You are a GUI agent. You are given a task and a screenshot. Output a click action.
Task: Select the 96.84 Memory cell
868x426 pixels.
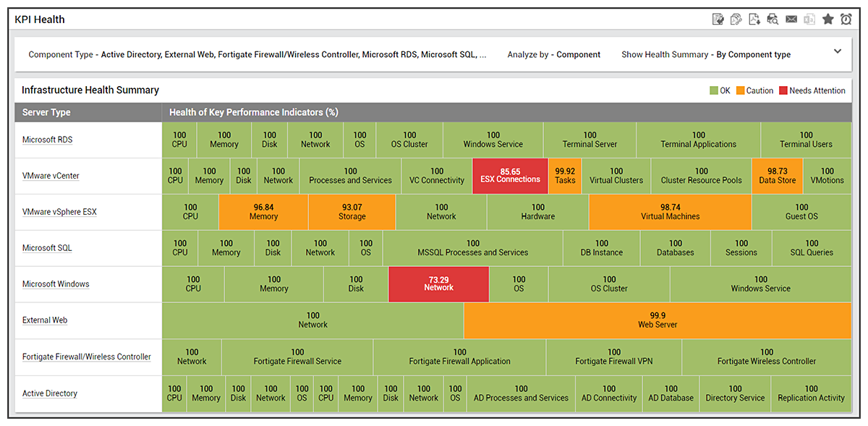tap(263, 212)
